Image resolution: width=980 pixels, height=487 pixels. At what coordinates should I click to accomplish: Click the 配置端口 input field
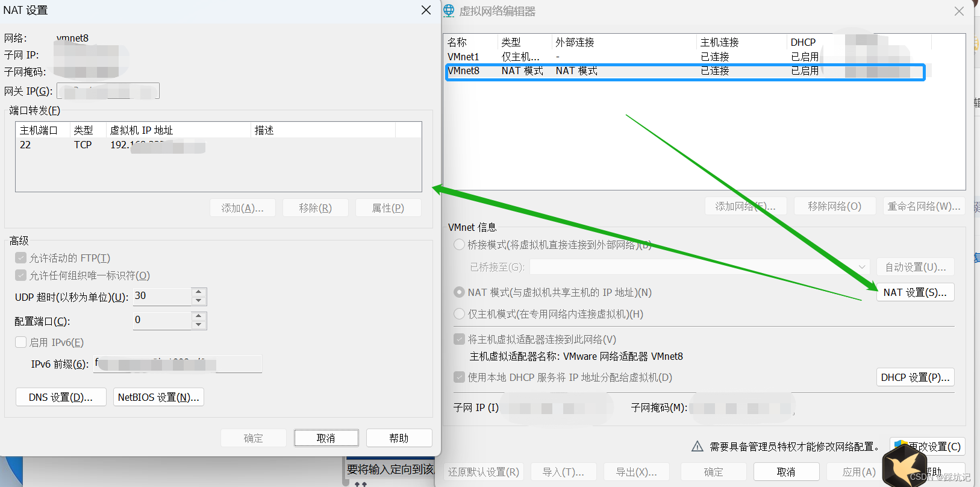[162, 320]
